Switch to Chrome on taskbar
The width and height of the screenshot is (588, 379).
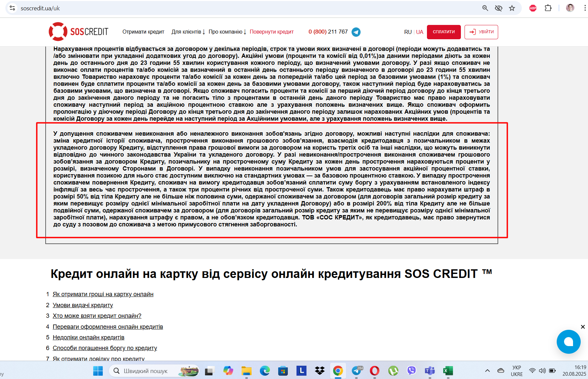click(x=338, y=371)
